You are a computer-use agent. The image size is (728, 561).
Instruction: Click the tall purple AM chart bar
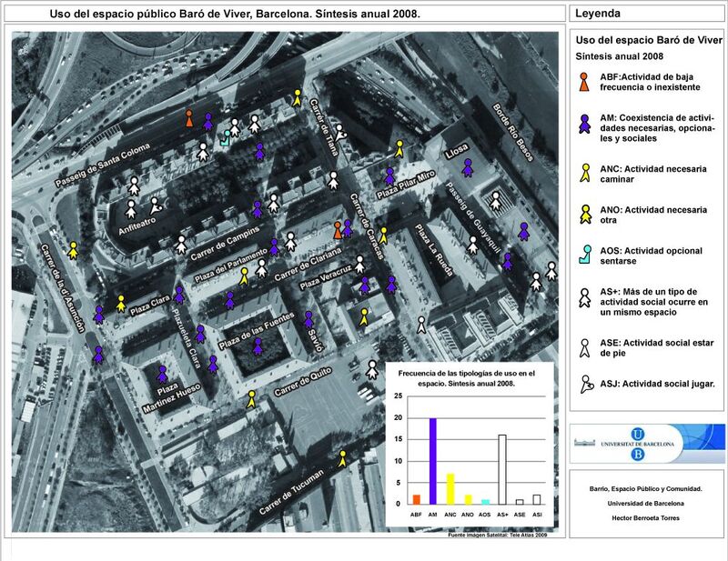[432, 460]
